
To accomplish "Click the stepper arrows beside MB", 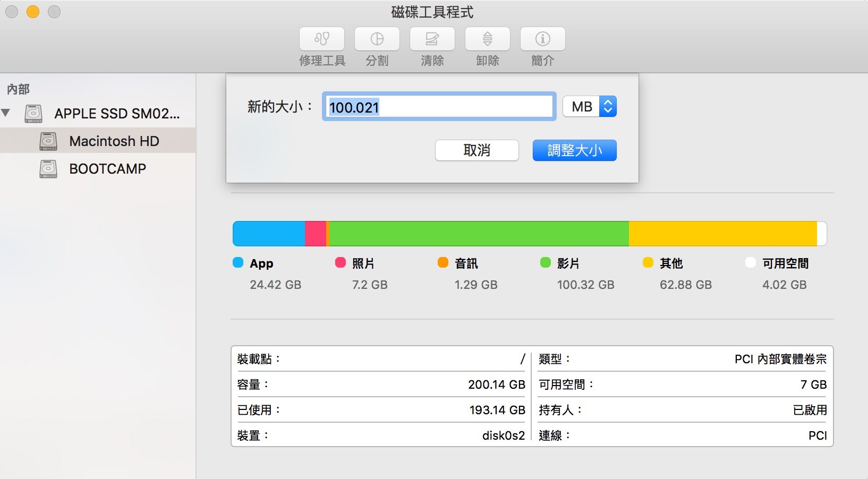I will coord(608,106).
